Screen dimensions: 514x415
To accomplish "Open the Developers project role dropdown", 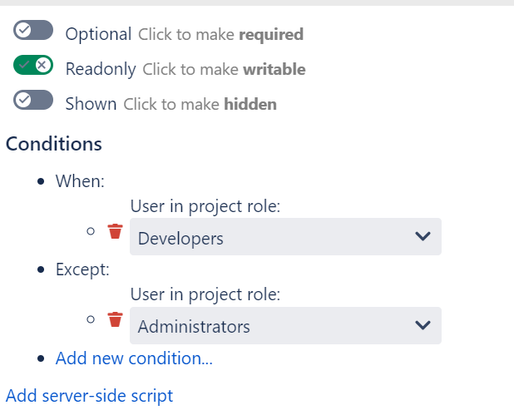I will (x=286, y=237).
